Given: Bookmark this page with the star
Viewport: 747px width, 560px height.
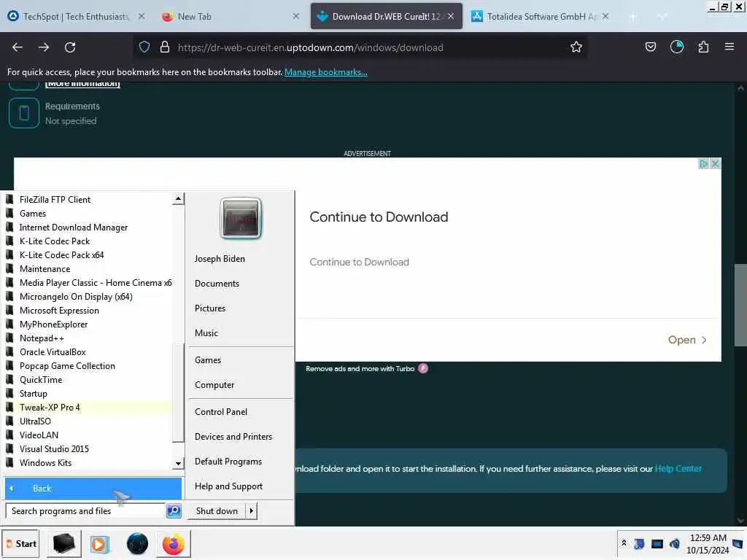Looking at the screenshot, I should (576, 47).
